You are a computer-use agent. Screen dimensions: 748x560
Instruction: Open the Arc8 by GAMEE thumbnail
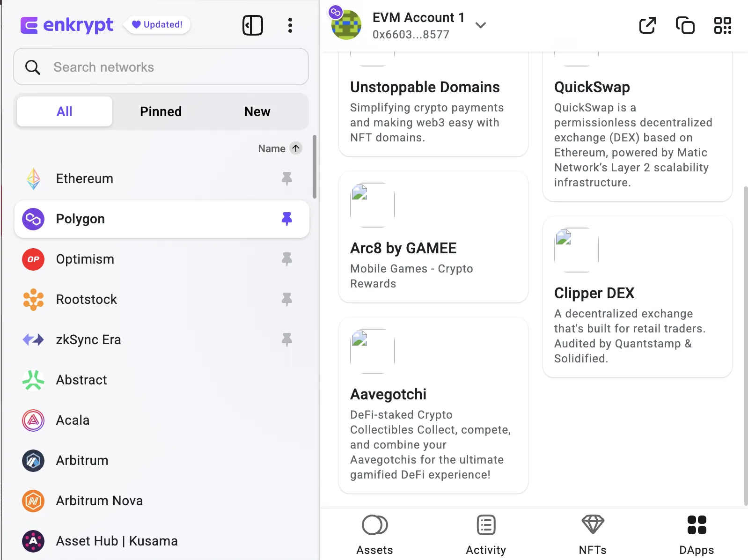[373, 205]
